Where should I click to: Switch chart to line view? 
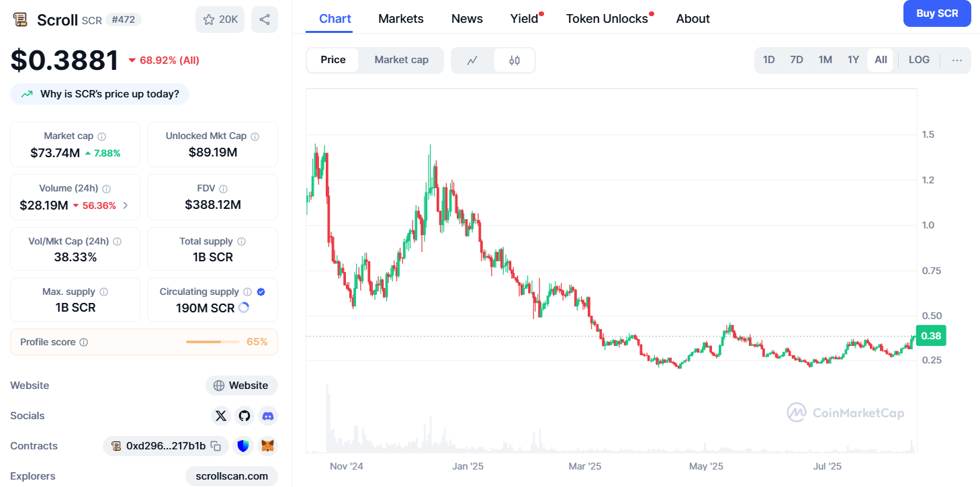point(473,60)
